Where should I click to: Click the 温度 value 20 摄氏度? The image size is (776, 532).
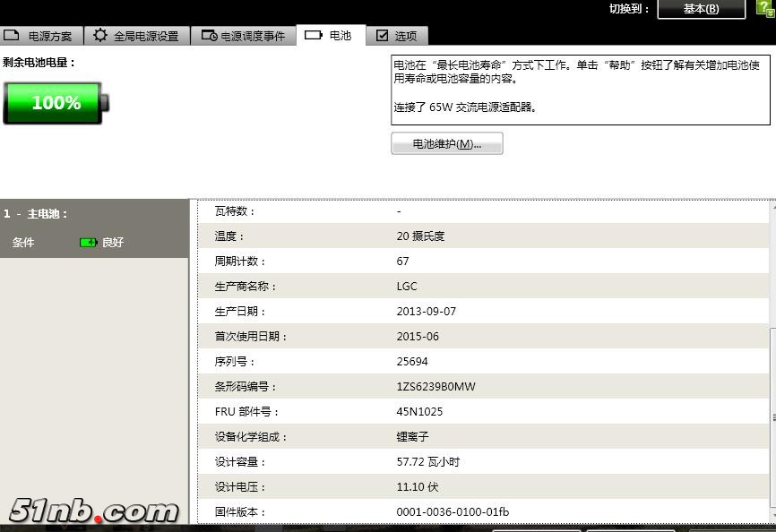(420, 236)
